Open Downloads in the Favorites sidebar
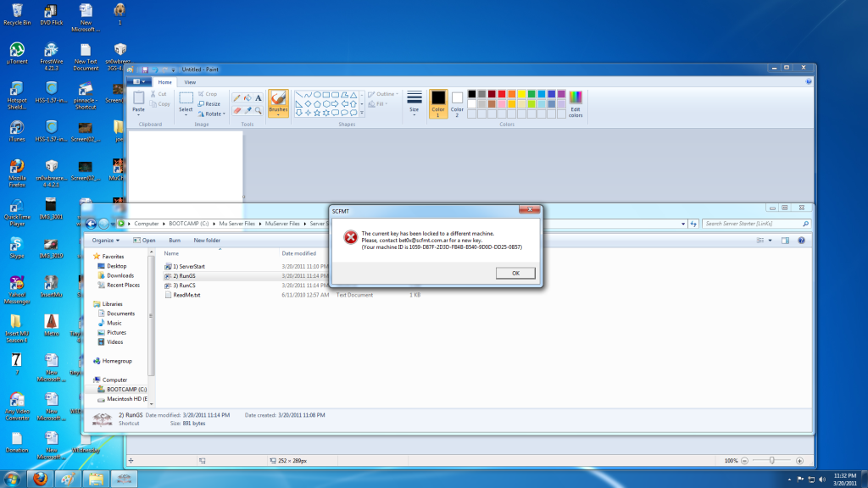868x488 pixels. tap(120, 275)
